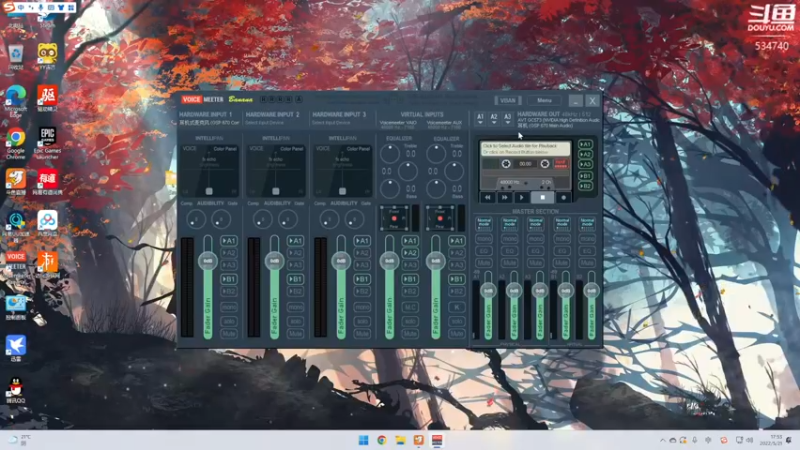Viewport: 800px width, 450px height.
Task: Select device for Hardware Input 1
Action: click(x=209, y=123)
